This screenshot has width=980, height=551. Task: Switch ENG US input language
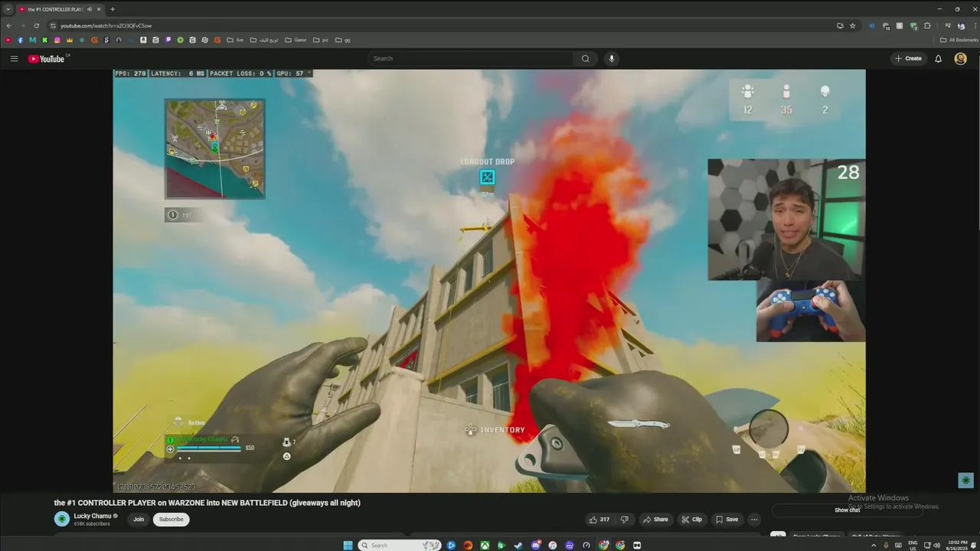click(x=913, y=545)
